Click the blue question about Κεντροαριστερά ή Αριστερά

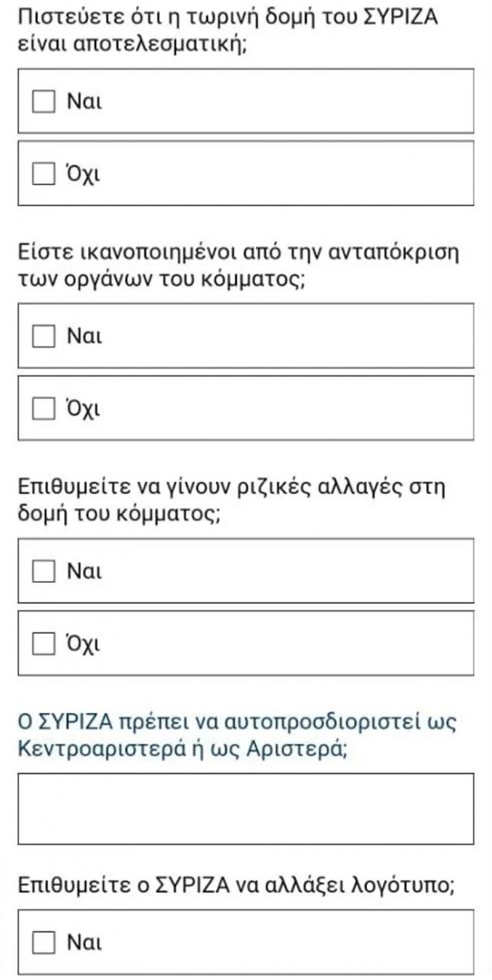(237, 735)
